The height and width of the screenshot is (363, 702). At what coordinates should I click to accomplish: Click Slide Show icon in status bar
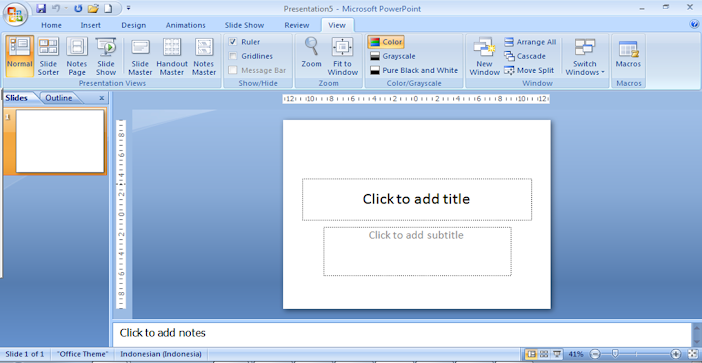coord(556,354)
